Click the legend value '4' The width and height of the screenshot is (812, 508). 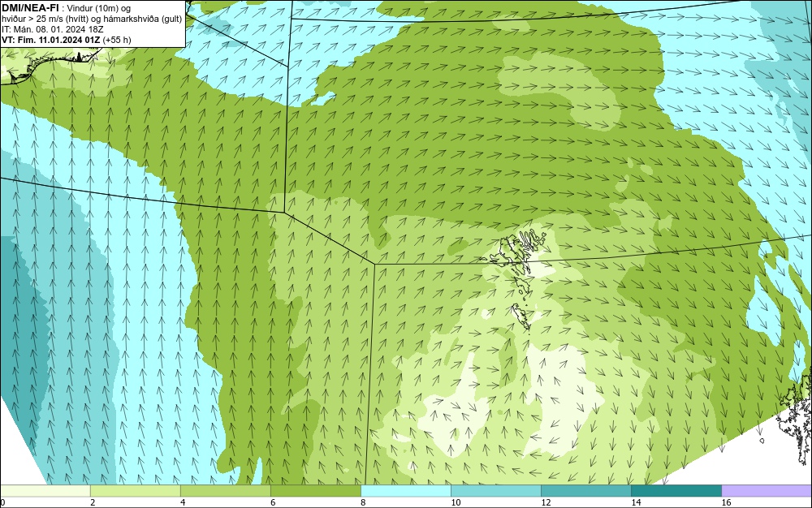point(183,502)
